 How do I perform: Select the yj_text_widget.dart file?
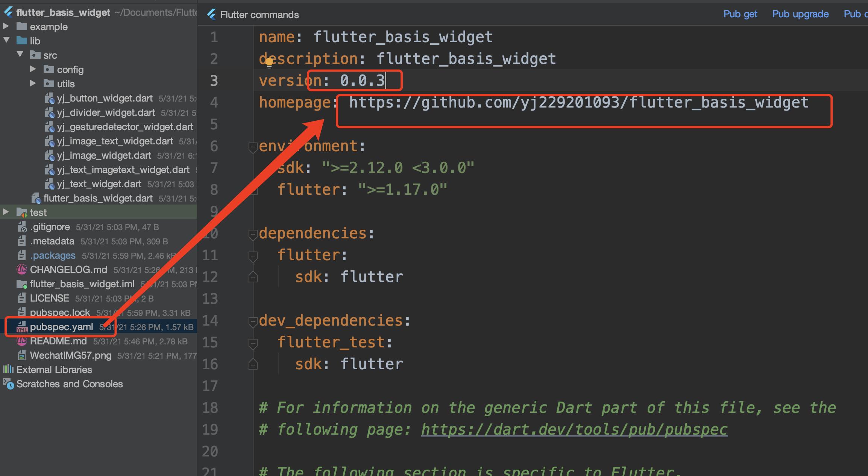(x=99, y=184)
